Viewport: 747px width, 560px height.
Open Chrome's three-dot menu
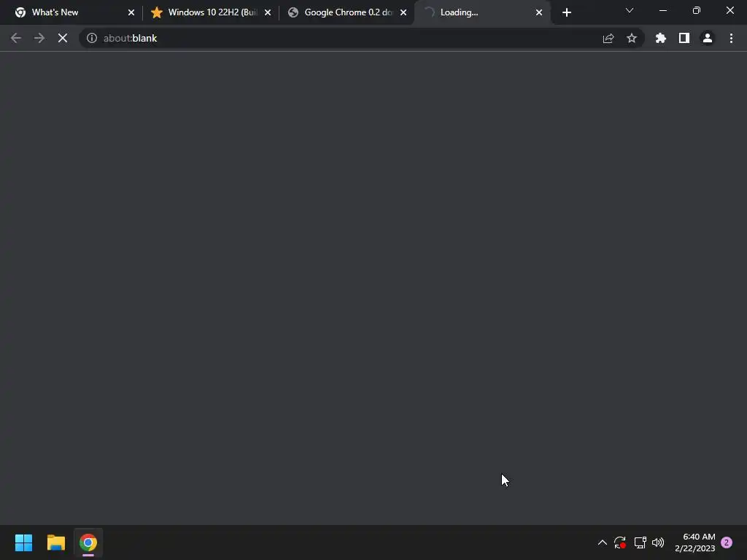click(731, 38)
